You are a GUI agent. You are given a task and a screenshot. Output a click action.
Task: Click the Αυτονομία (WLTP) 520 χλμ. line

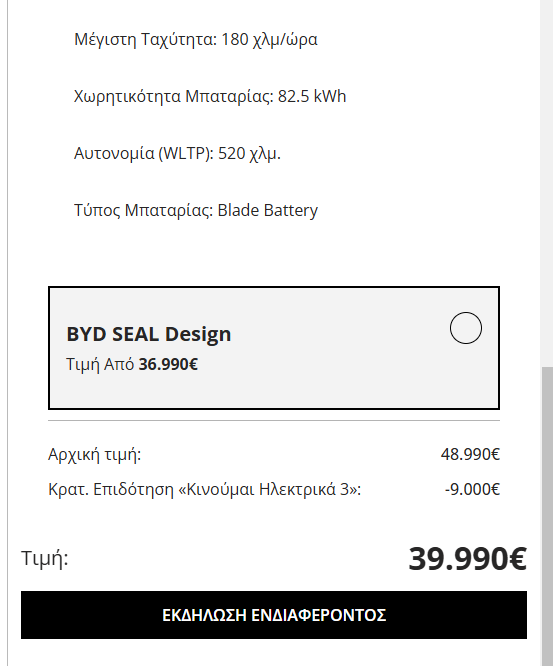pos(178,153)
